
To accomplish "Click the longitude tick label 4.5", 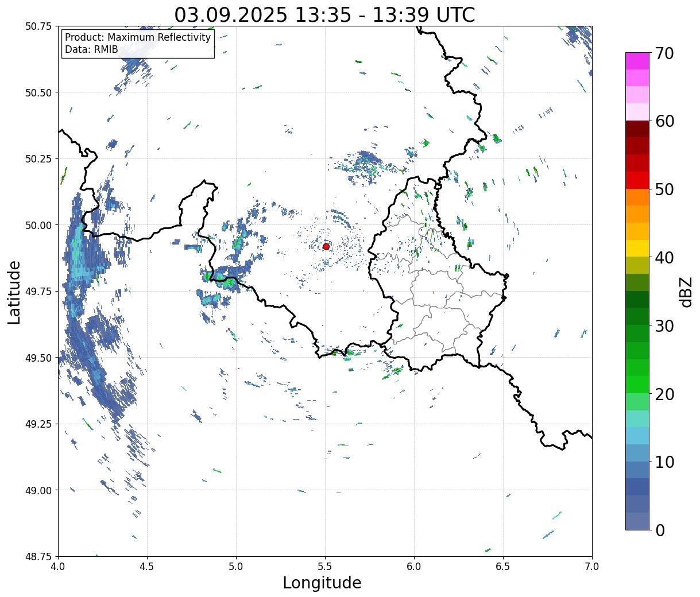I will (147, 566).
